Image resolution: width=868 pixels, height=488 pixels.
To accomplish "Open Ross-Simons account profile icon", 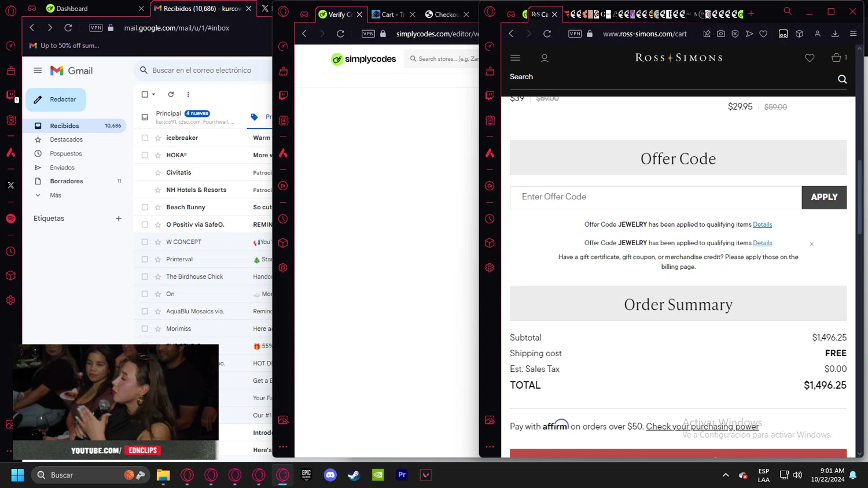I will [545, 58].
